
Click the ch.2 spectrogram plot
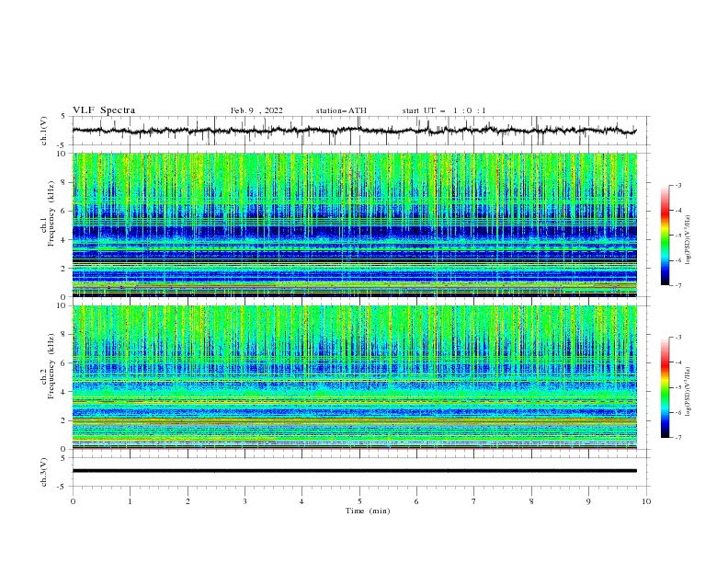click(354, 377)
